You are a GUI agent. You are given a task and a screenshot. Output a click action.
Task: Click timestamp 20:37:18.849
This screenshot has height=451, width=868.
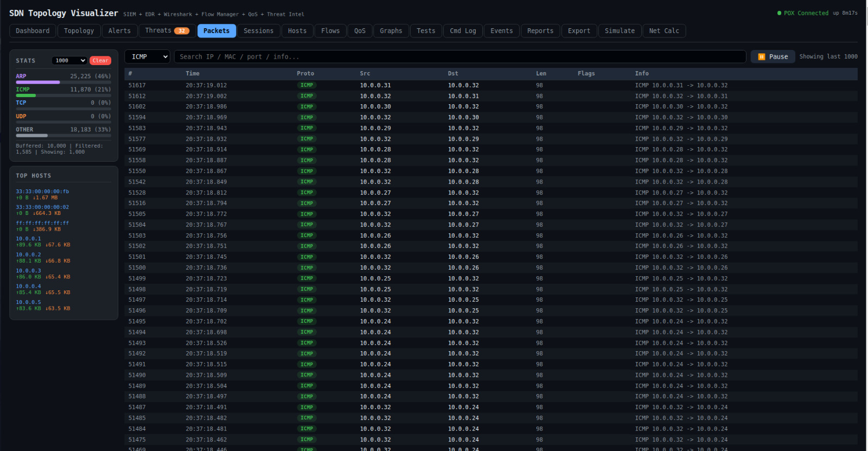(x=206, y=182)
